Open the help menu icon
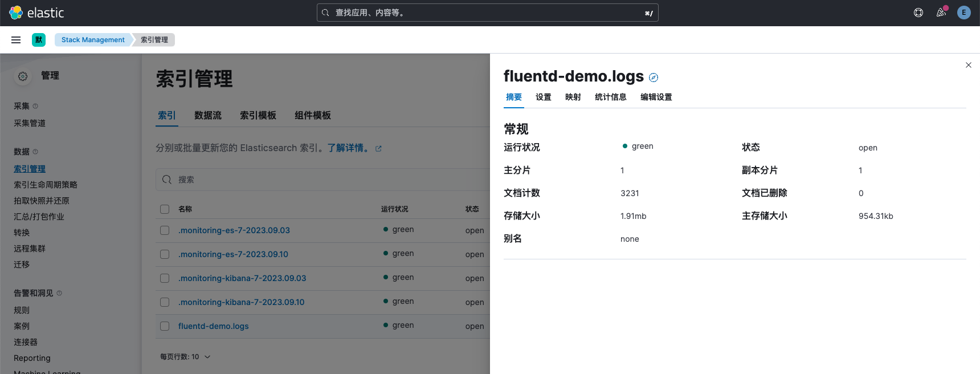The image size is (980, 374). pyautogui.click(x=918, y=13)
